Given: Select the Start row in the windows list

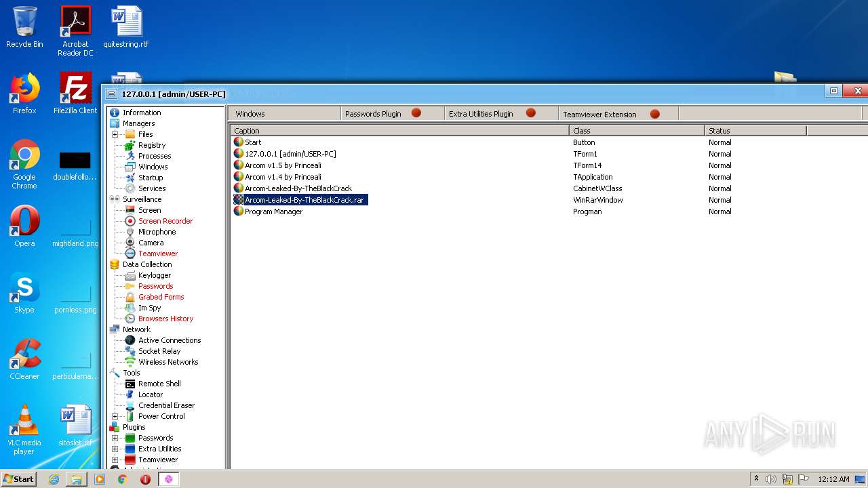Looking at the screenshot, I should [x=548, y=142].
